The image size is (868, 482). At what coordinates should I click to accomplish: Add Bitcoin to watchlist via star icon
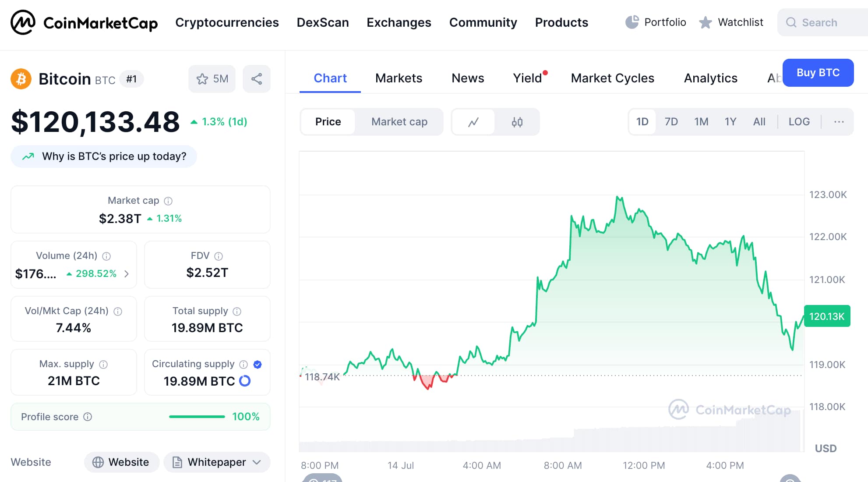[x=202, y=79]
